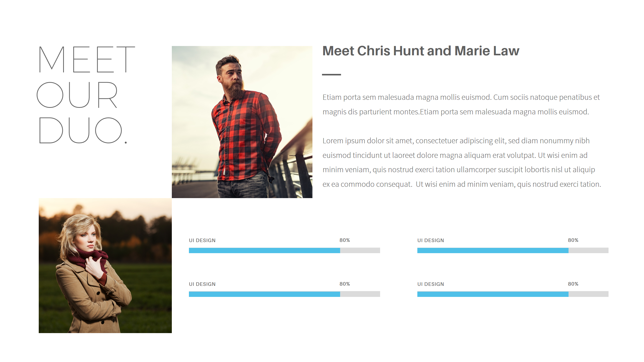The width and height of the screenshot is (644, 362).
Task: Click the blue fill of lower-left progress bar
Action: [264, 294]
